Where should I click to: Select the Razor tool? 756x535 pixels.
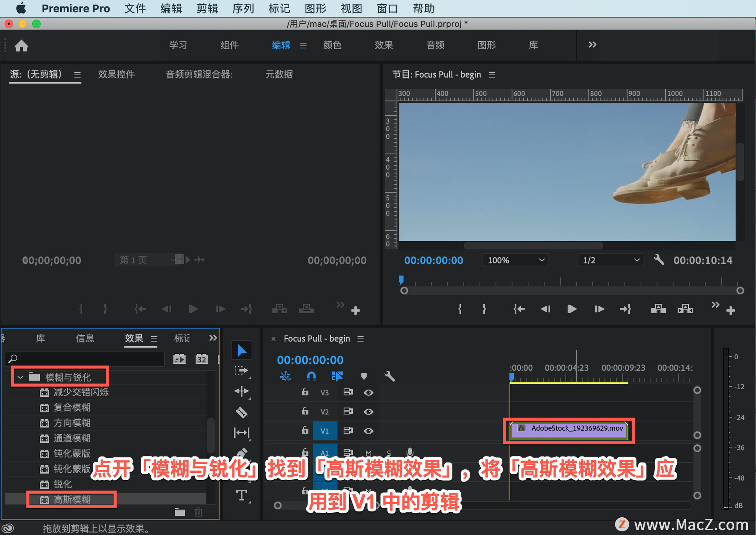coord(241,412)
